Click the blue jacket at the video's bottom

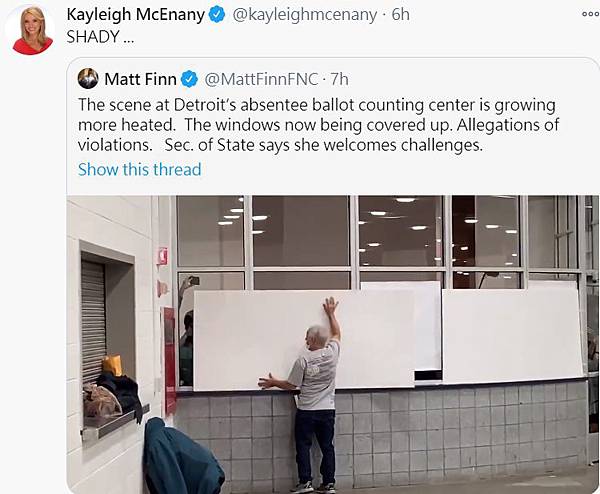[180, 460]
